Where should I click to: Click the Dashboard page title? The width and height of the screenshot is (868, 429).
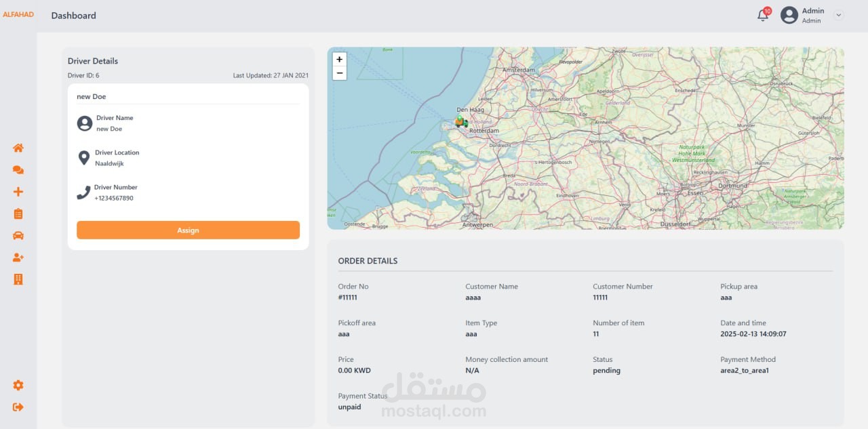[x=73, y=15]
